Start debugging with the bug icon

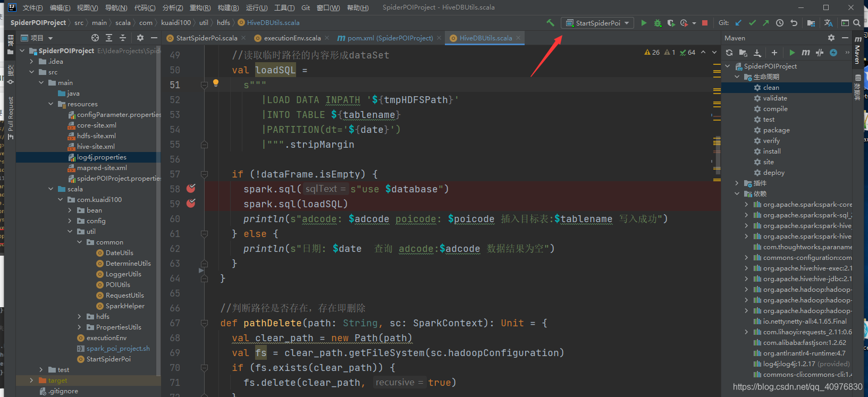(658, 23)
